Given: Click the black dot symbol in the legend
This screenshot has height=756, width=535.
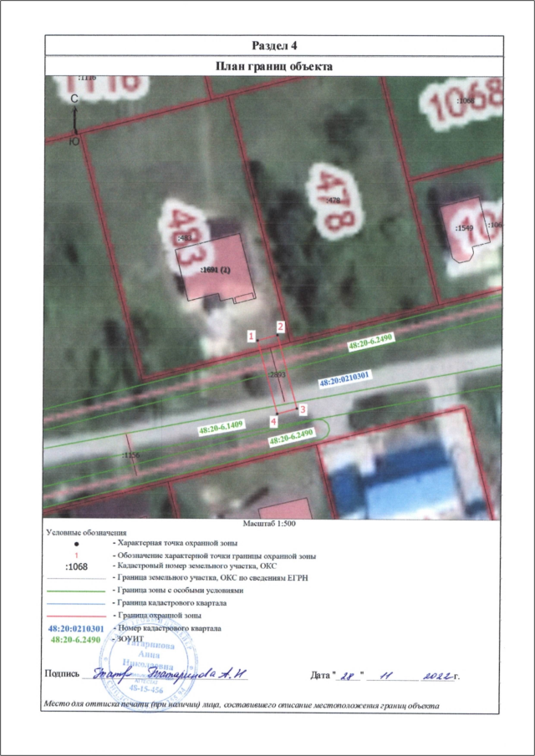Looking at the screenshot, I should tap(76, 544).
